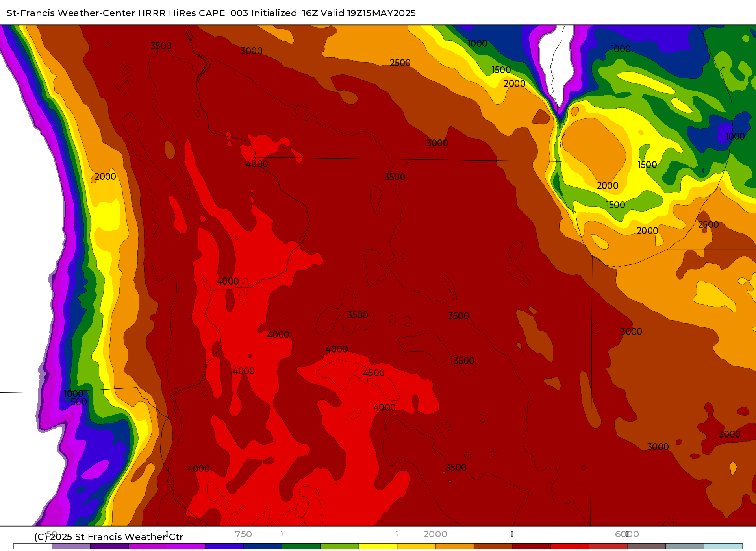Pick the orange legend swatch

point(454,546)
